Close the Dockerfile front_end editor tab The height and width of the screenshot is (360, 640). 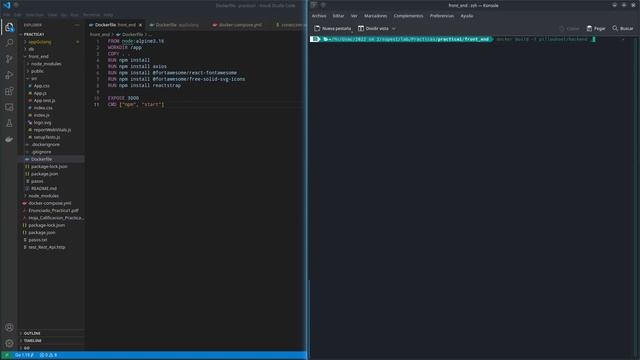tap(140, 25)
